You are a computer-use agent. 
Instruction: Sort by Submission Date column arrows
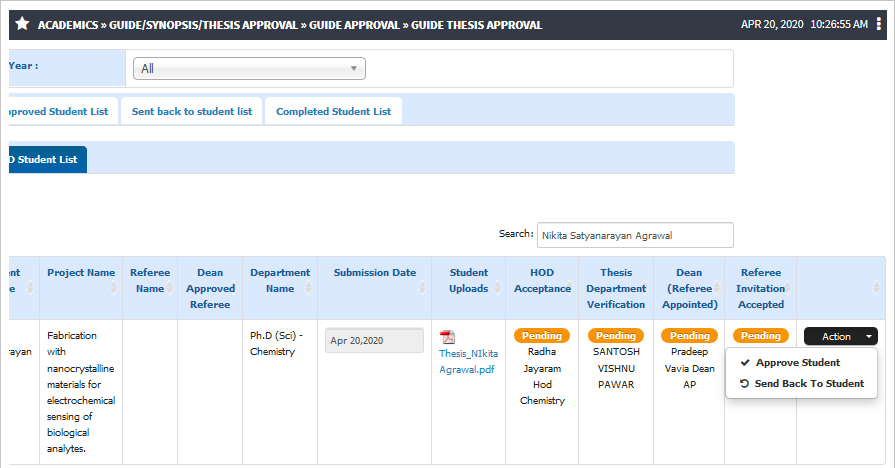click(422, 288)
